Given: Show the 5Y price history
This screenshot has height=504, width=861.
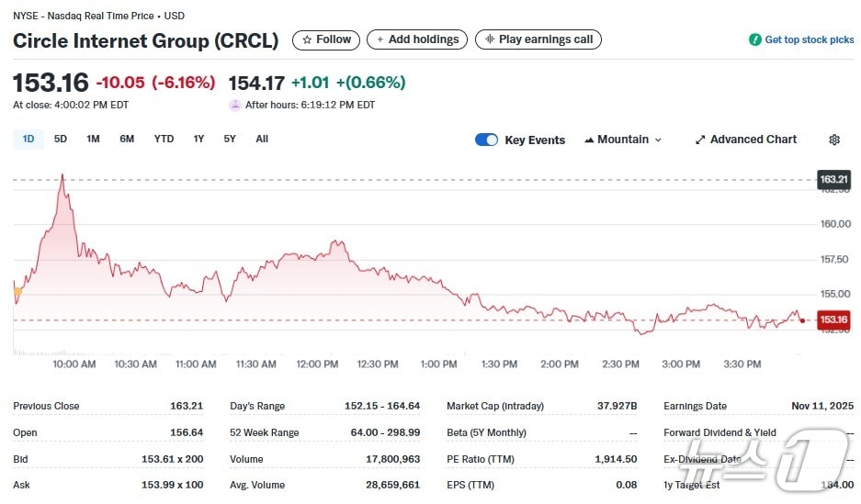Looking at the screenshot, I should coord(230,140).
